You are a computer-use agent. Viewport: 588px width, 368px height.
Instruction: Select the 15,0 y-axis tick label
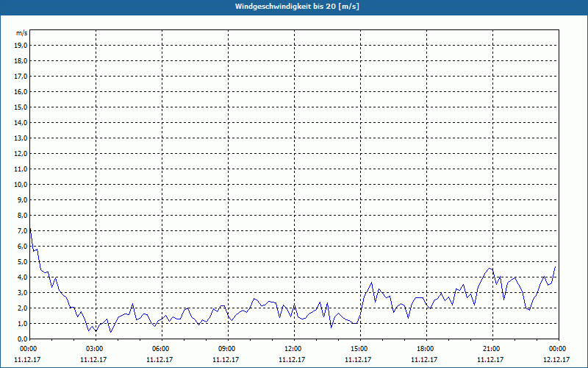pyautogui.click(x=21, y=107)
